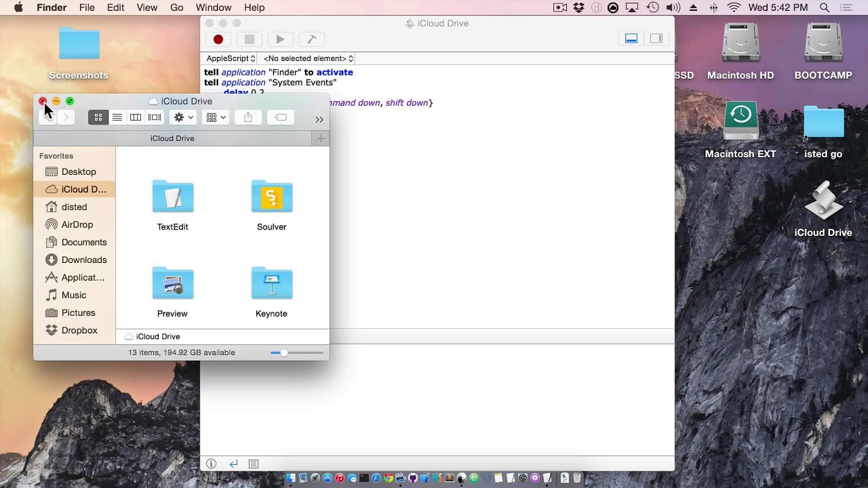Open the Share icon in Finder toolbar
This screenshot has height=488, width=868.
(x=248, y=117)
